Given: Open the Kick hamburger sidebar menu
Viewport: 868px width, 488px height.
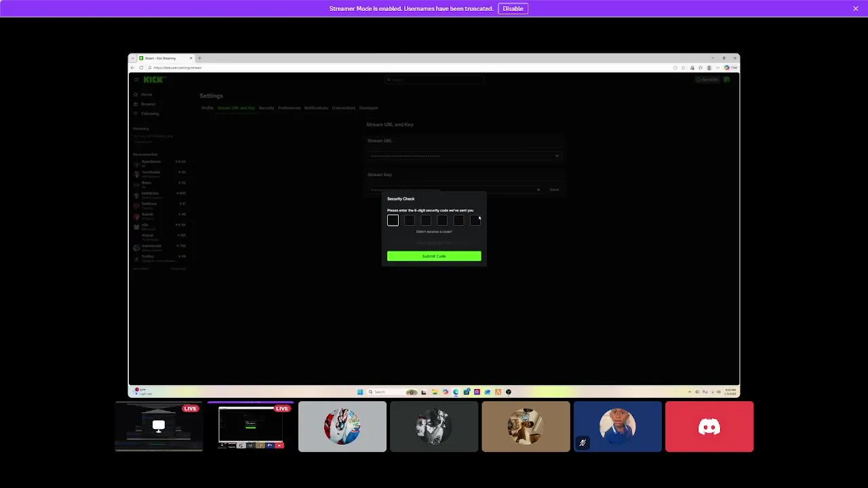Looking at the screenshot, I should 136,79.
